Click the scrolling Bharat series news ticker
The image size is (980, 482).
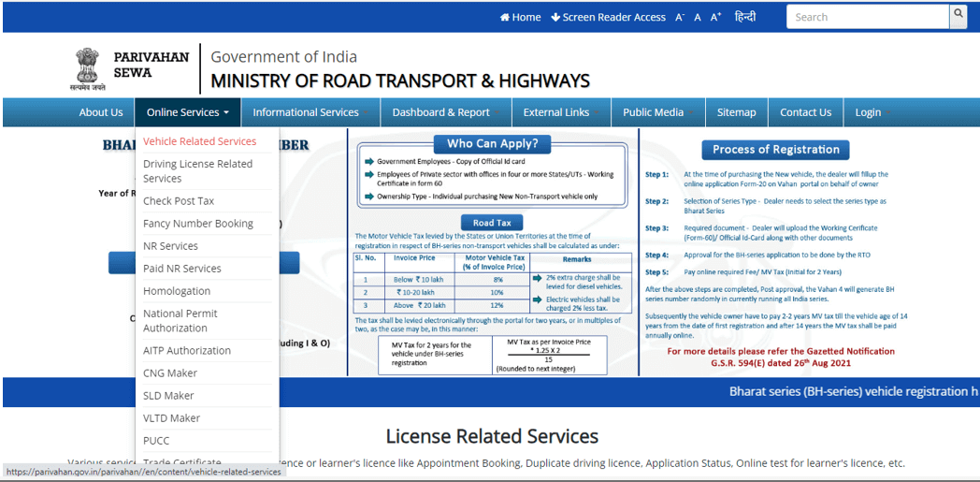(855, 392)
